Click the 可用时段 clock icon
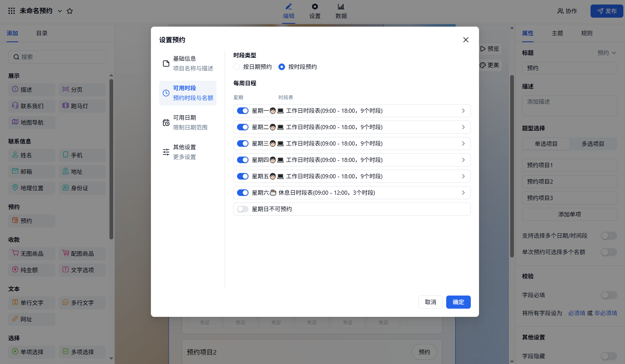The image size is (625, 364). [166, 93]
